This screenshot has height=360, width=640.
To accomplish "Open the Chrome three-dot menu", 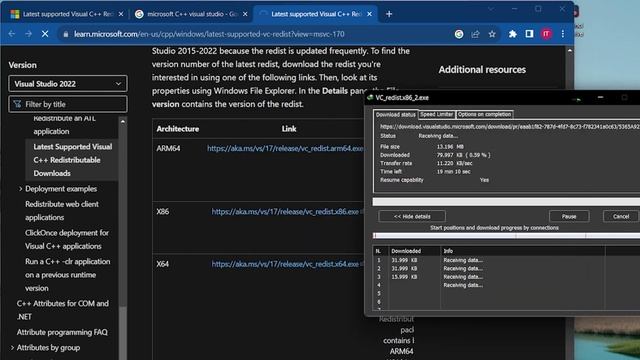I will [x=563, y=34].
